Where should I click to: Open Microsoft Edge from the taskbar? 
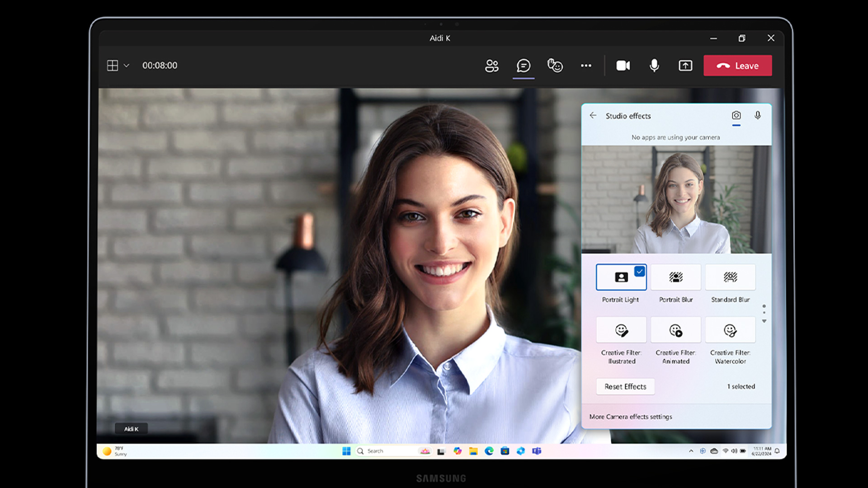tap(489, 451)
